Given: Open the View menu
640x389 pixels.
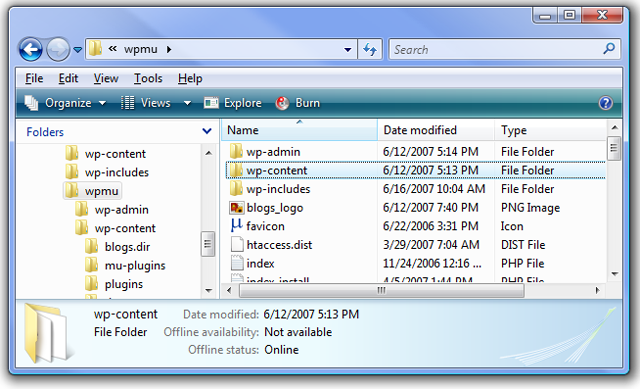Looking at the screenshot, I should [106, 78].
